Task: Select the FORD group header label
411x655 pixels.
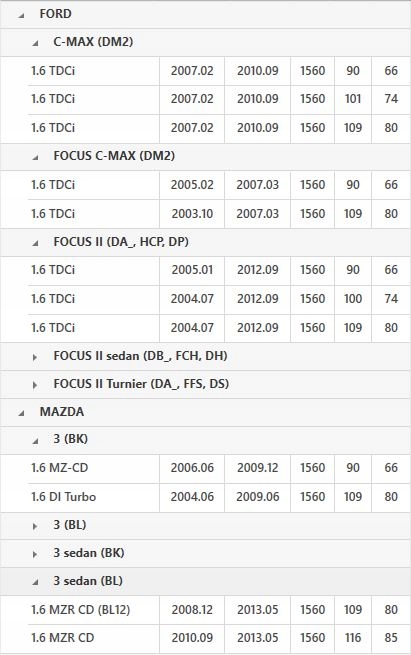Action: coord(56,14)
